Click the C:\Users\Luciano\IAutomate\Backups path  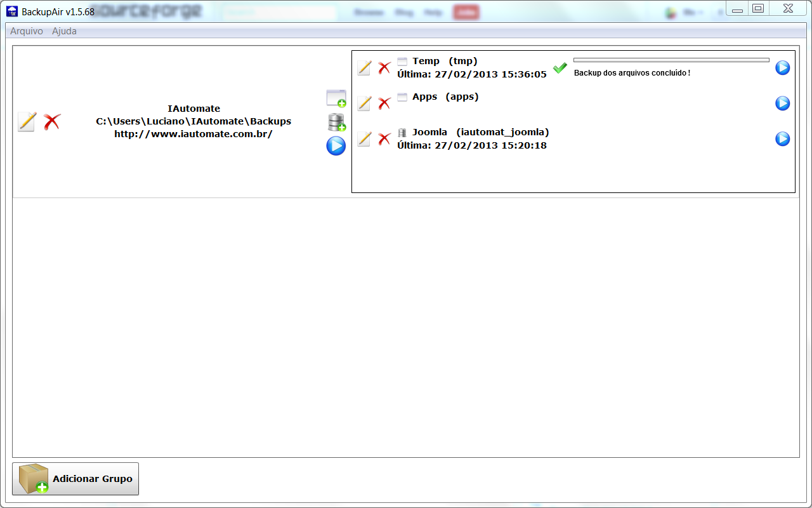click(x=193, y=121)
